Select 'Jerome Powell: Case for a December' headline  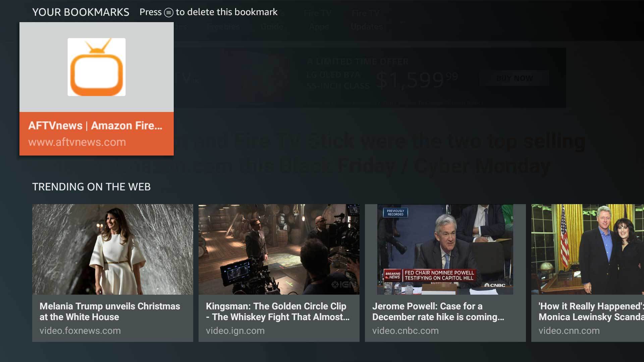(x=438, y=311)
